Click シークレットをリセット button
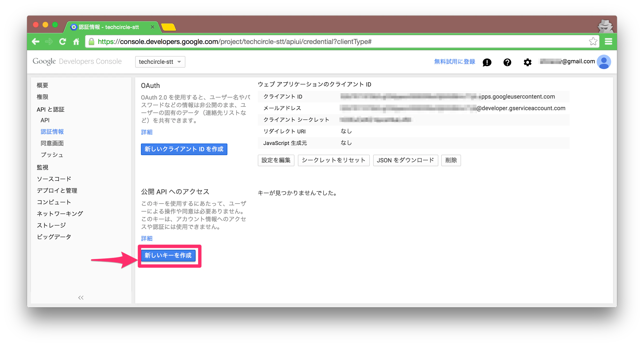Screen dimensions: 644x346 click(334, 160)
